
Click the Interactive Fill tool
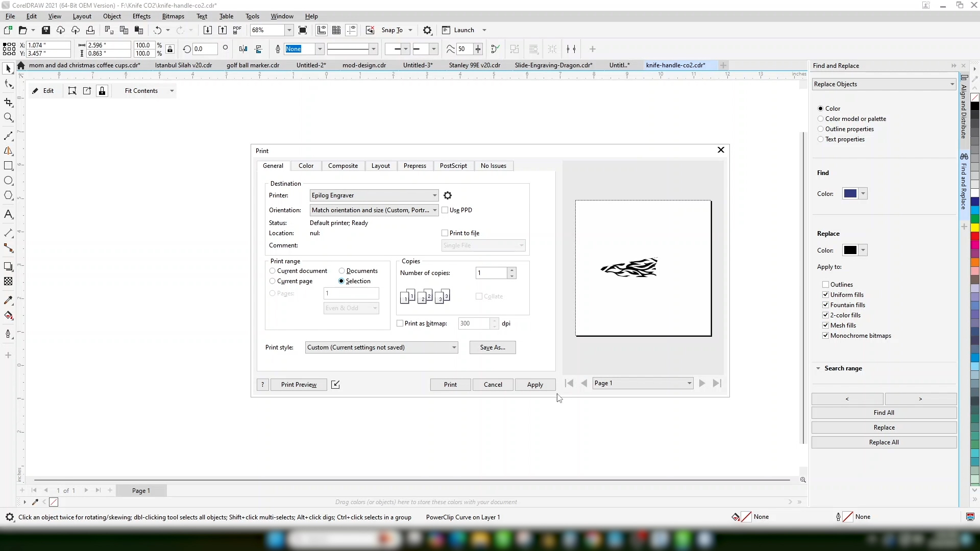pos(8,315)
